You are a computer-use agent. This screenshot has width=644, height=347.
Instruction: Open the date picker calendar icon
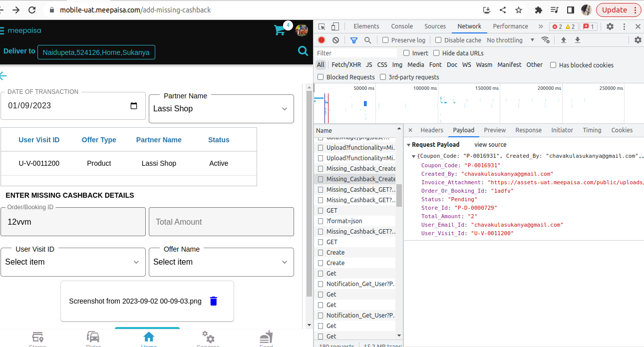coord(134,106)
